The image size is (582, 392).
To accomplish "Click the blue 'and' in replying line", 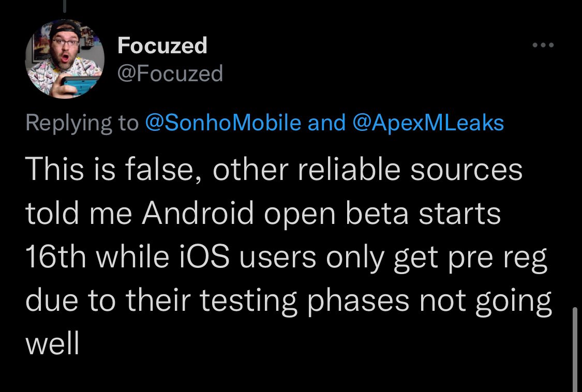I will tap(326, 123).
